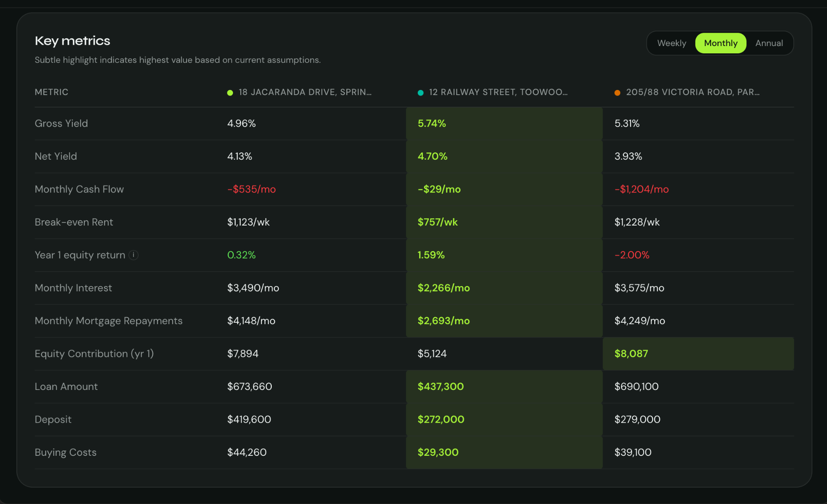Select the Monthly period toggle
The image size is (827, 504).
click(x=721, y=43)
